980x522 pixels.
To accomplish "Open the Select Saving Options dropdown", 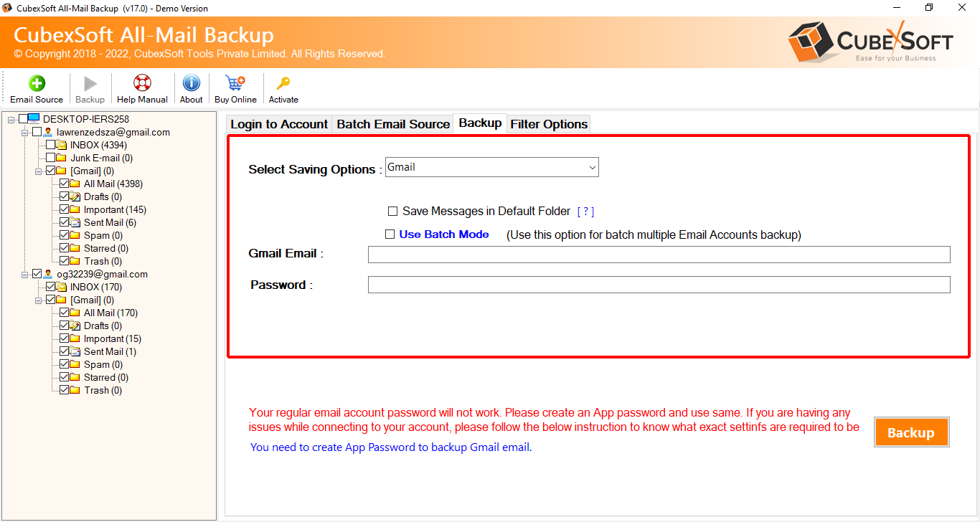I will click(491, 167).
